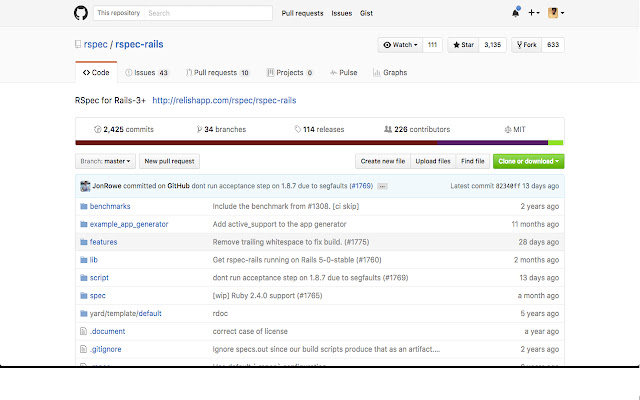Switch to the Issues tab
This screenshot has height=400, width=640.
(x=147, y=73)
